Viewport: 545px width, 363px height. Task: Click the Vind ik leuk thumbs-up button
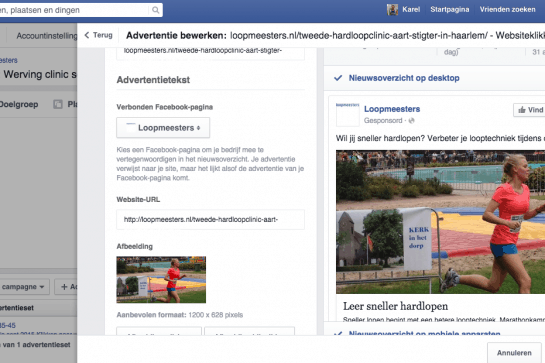tap(529, 110)
